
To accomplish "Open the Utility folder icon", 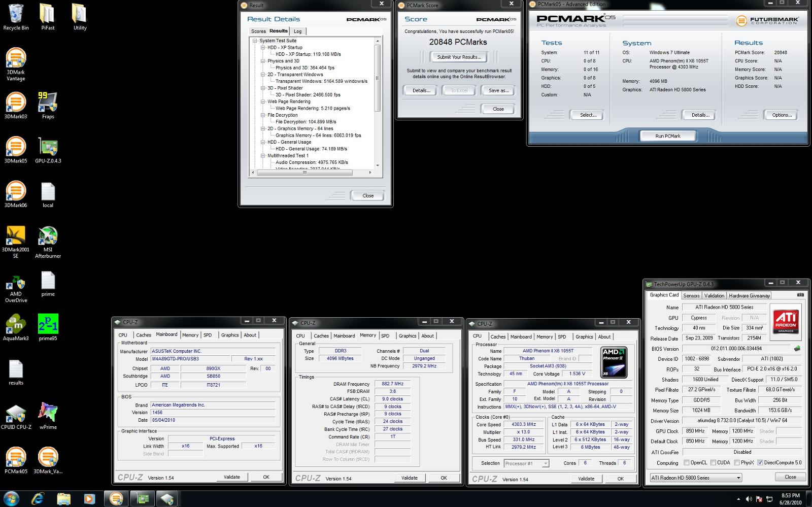I will click(x=80, y=17).
